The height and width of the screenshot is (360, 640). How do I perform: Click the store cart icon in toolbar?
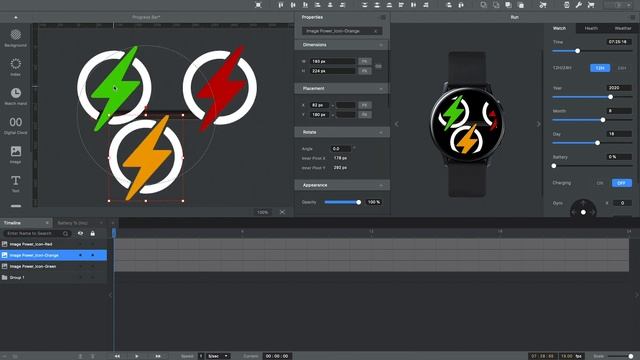pos(591,5)
